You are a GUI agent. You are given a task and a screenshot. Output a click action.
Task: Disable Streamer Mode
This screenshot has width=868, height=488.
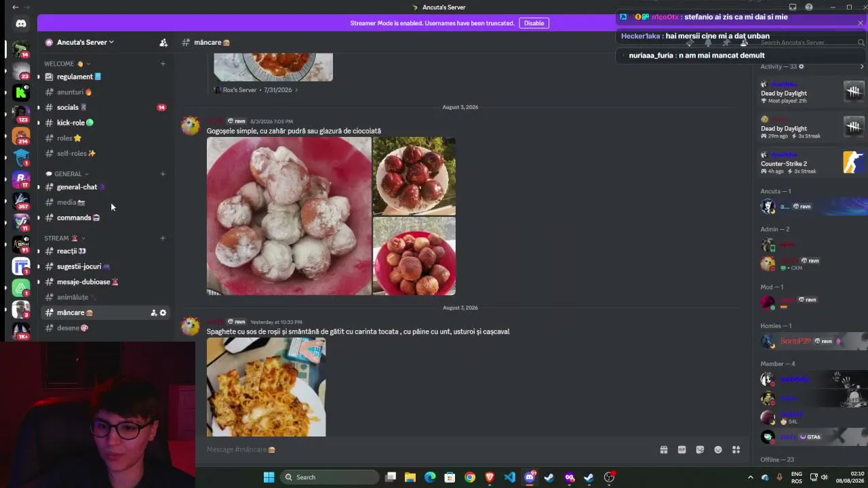pyautogui.click(x=534, y=23)
